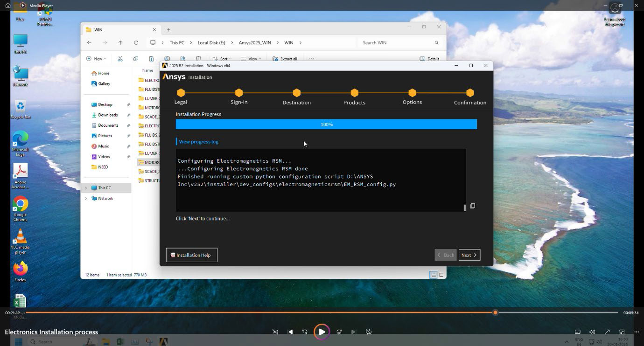Toggle repeat mode in playback controls
The height and width of the screenshot is (346, 644).
(369, 332)
